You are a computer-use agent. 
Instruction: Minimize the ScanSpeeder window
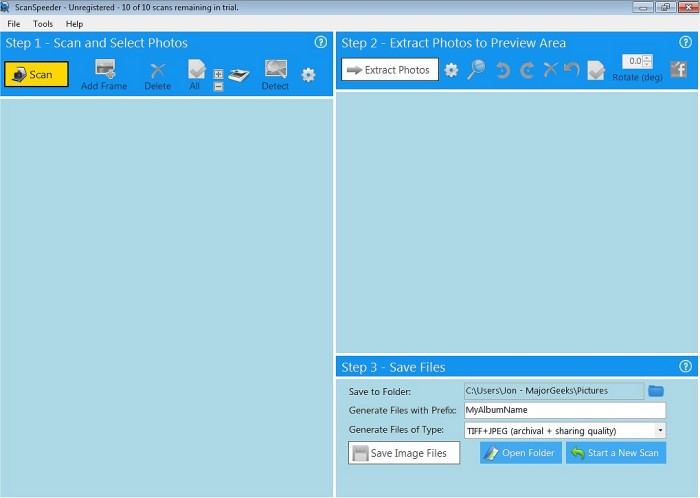[x=643, y=7]
